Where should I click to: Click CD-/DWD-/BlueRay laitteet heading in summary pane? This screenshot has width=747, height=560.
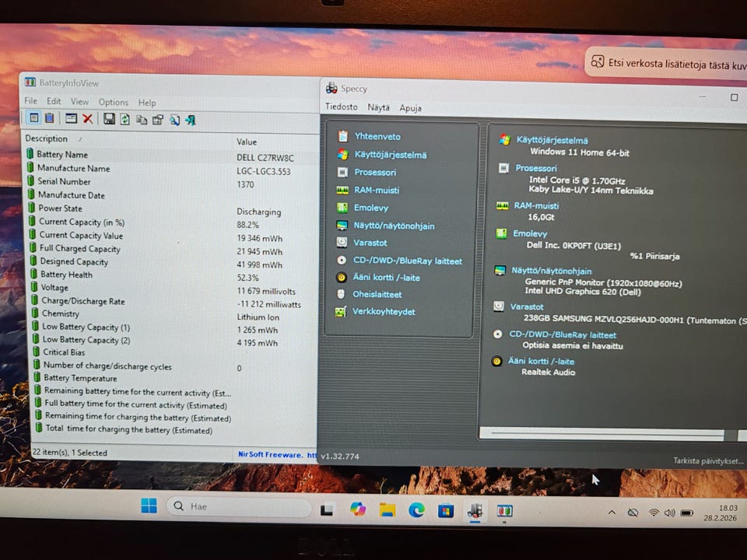563,334
